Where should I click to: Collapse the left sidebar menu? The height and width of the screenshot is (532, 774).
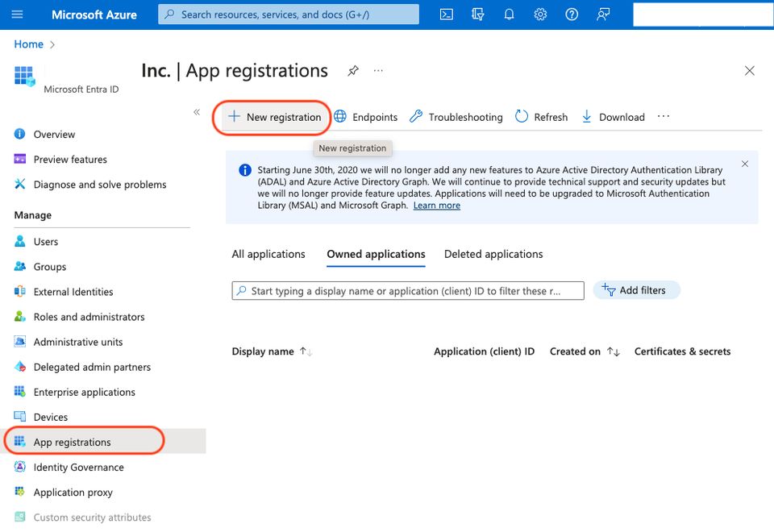point(197,112)
